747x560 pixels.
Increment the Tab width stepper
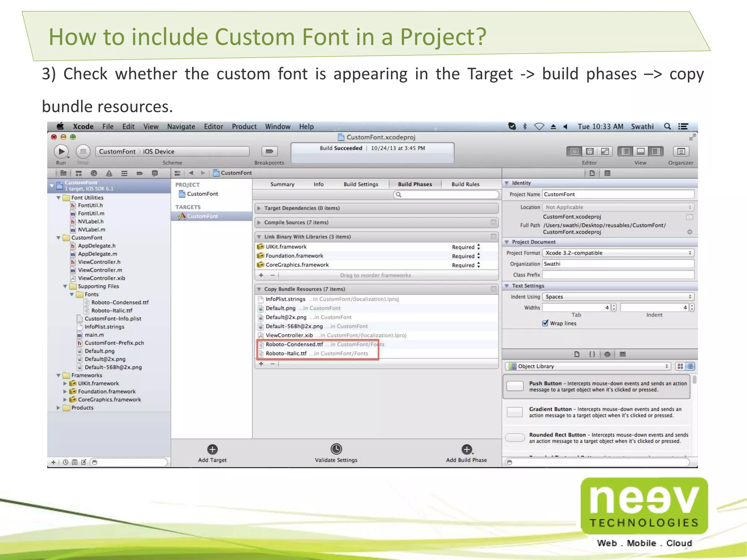tap(614, 306)
